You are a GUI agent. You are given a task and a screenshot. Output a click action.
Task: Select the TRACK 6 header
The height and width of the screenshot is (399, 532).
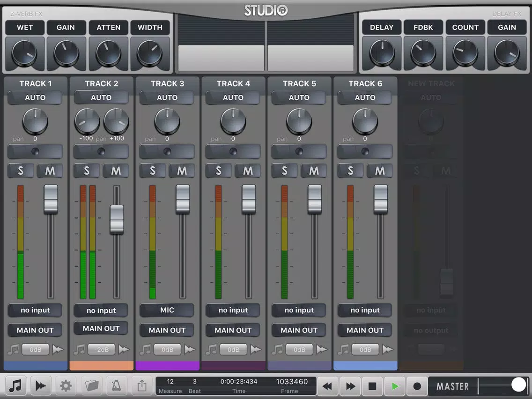pos(365,83)
